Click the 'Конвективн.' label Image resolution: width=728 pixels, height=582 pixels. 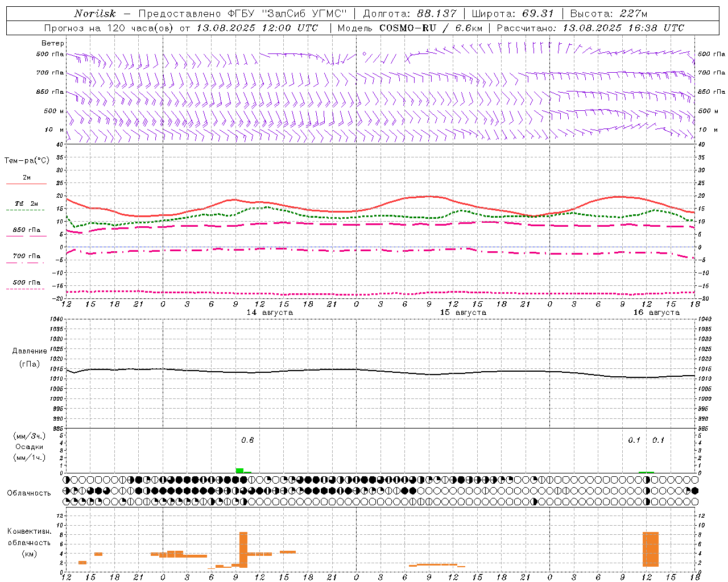pos(30,531)
